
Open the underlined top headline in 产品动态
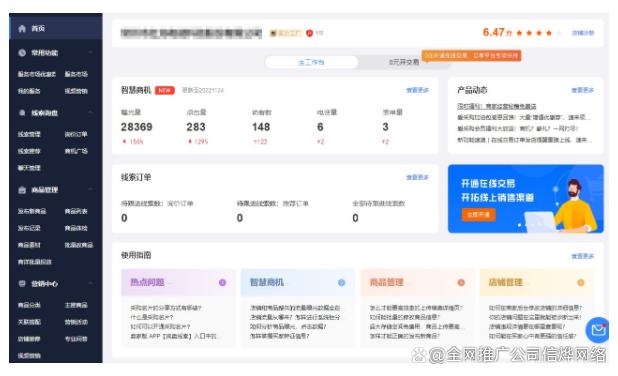pos(497,106)
